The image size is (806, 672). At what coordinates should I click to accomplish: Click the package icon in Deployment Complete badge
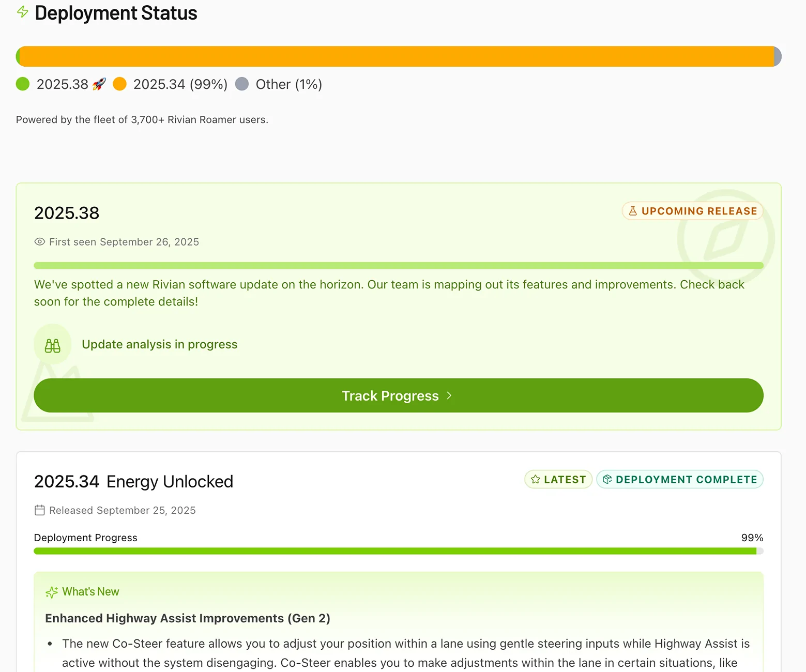point(607,479)
